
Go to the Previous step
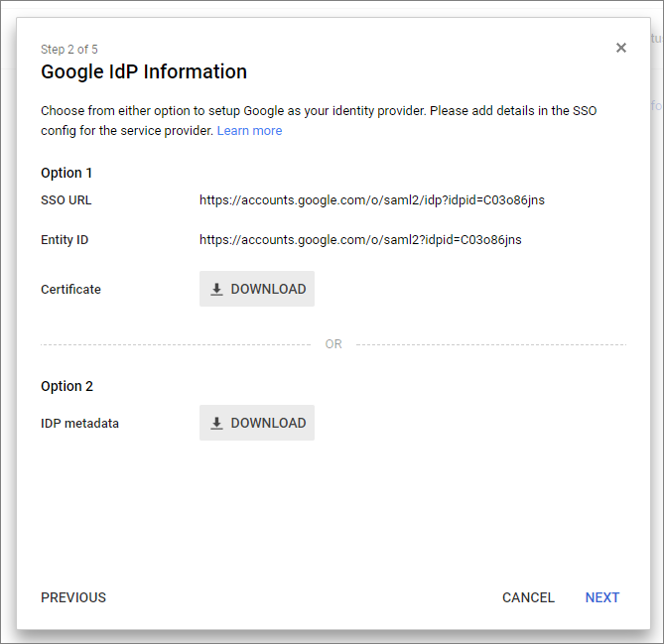click(x=73, y=597)
